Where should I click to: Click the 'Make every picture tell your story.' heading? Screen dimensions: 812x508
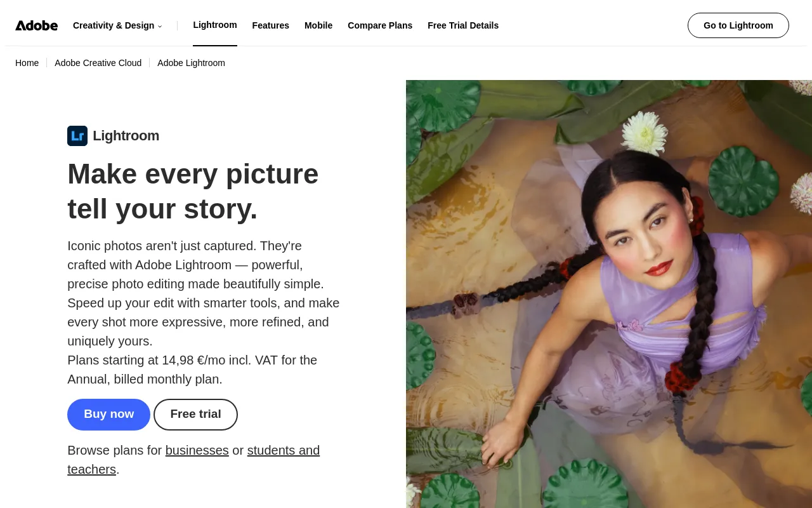click(x=193, y=191)
